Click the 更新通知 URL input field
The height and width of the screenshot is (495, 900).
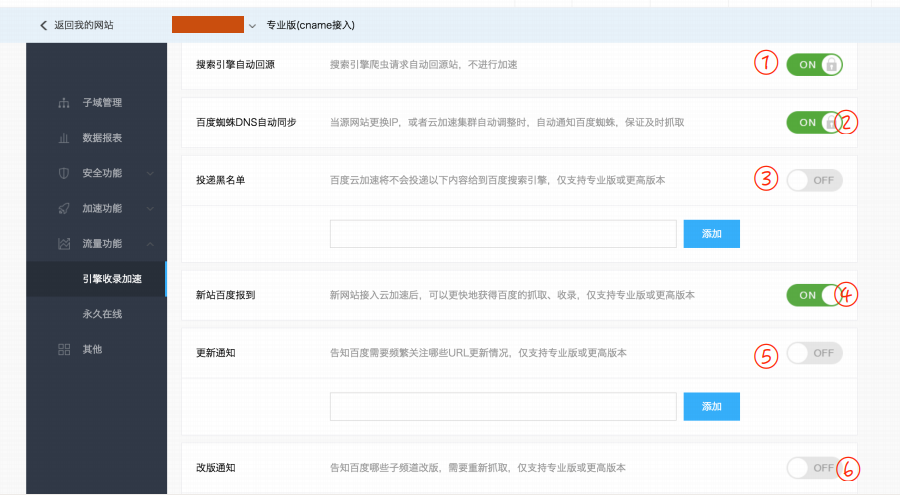503,407
